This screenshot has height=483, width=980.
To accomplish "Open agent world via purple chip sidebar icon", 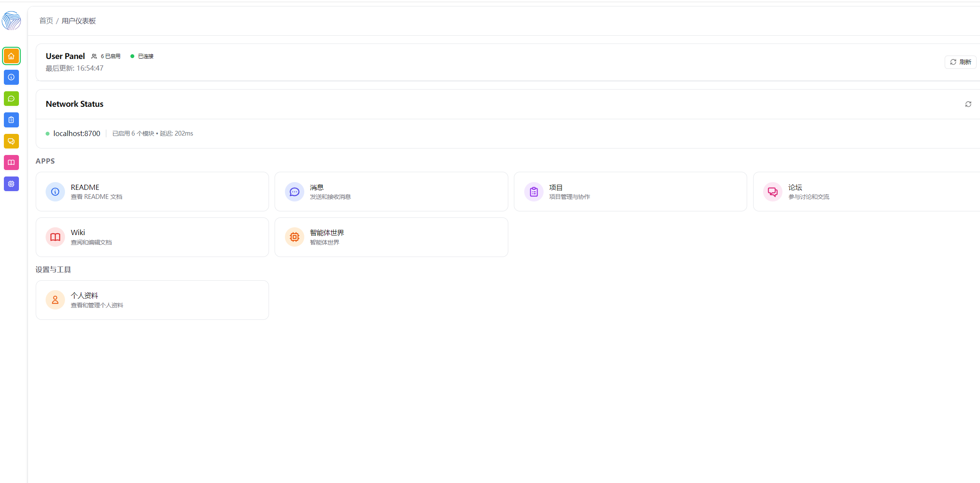I will click(11, 184).
